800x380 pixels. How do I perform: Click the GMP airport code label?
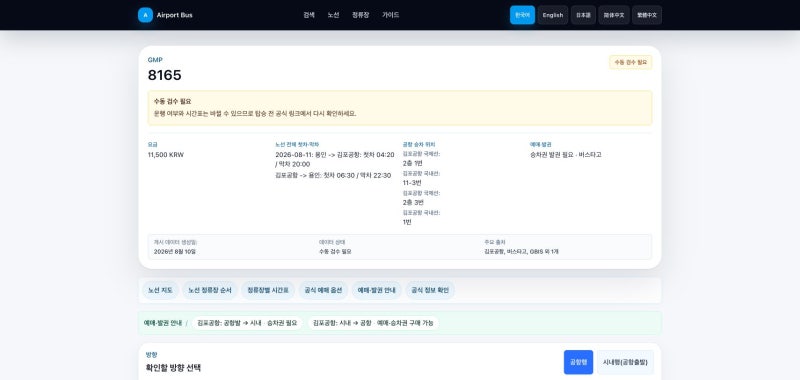tap(155, 60)
